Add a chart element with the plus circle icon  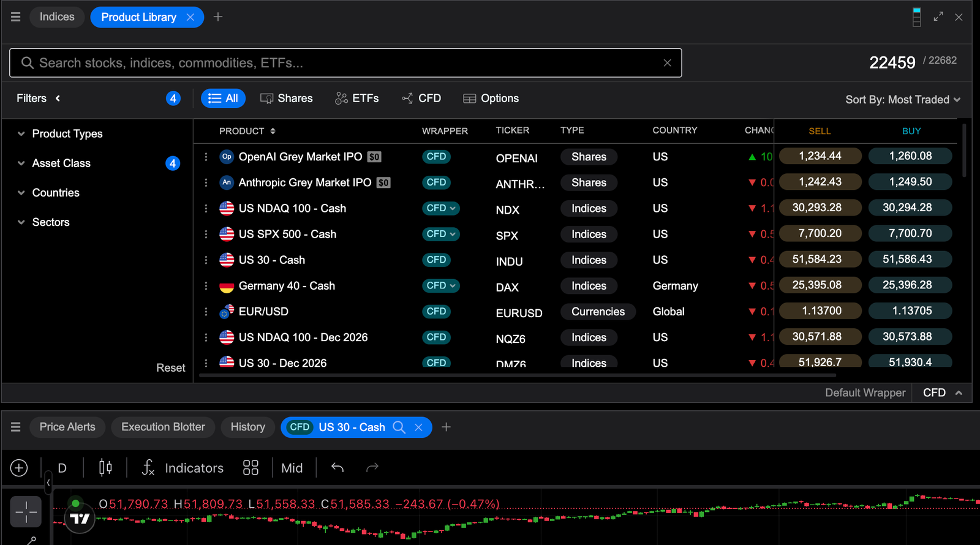[x=19, y=468]
